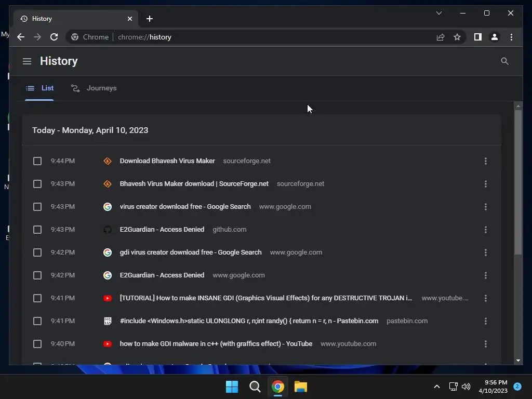Bookmark this tab with the star icon
Image resolution: width=532 pixels, height=399 pixels.
457,37
